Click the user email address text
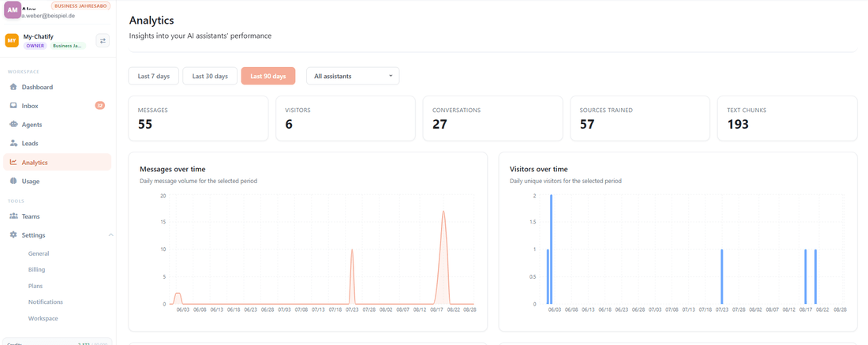This screenshot has height=345, width=868. click(47, 16)
